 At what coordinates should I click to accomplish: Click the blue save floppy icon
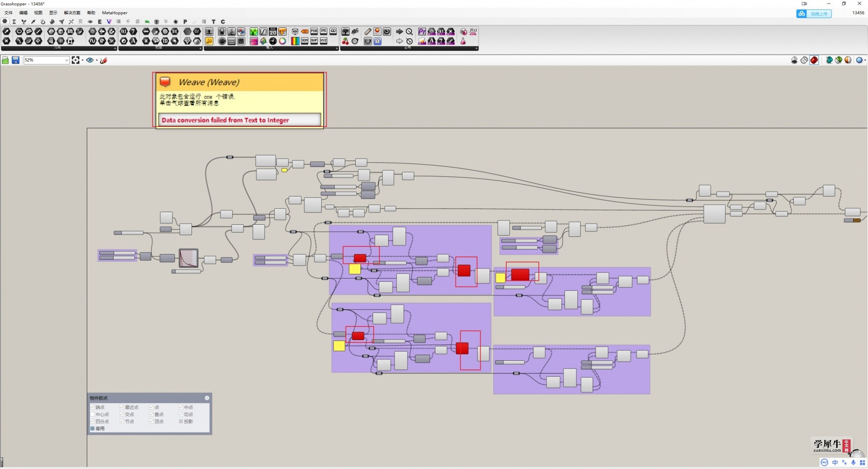coord(16,60)
